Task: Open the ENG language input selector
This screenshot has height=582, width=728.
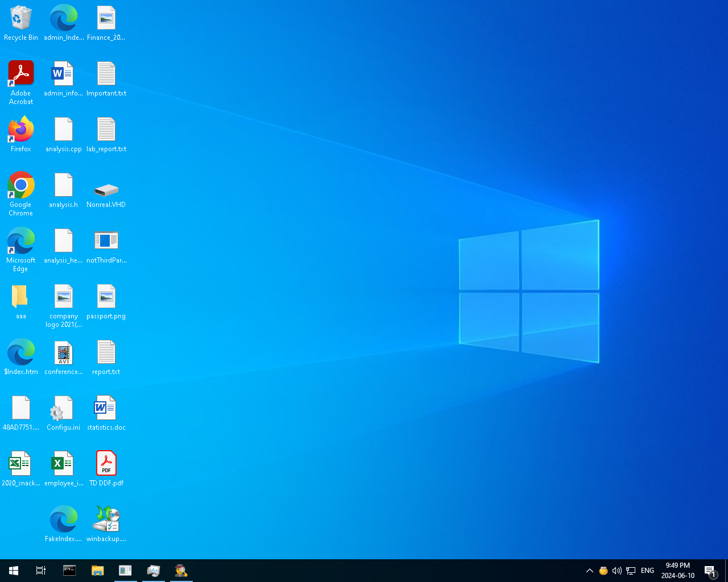Action: (647, 571)
